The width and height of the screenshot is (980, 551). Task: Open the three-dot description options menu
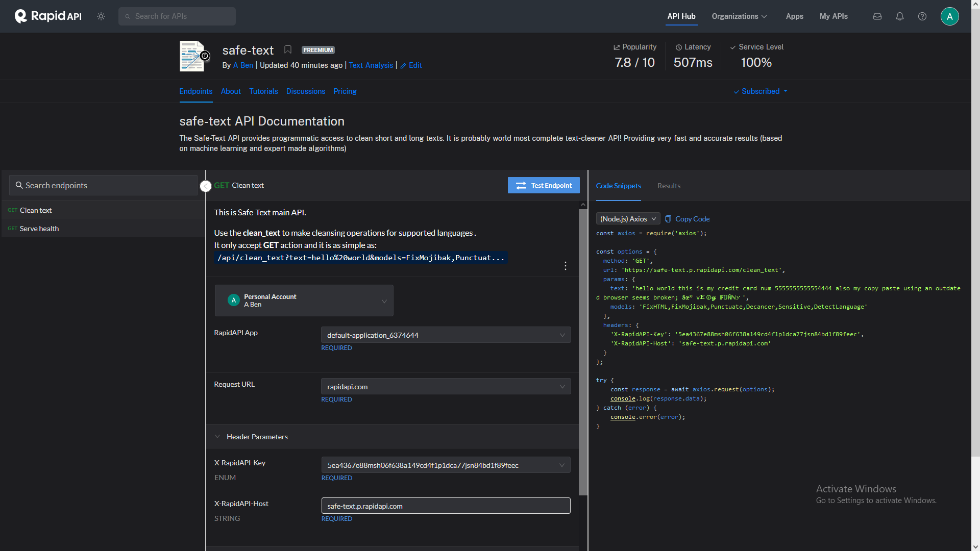click(566, 266)
